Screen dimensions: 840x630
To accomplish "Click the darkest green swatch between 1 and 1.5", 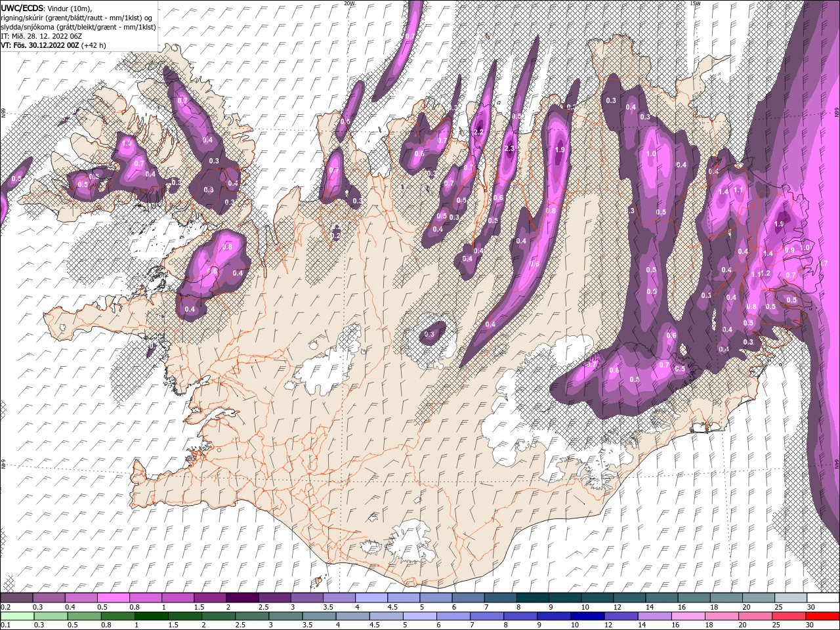I will (151, 616).
